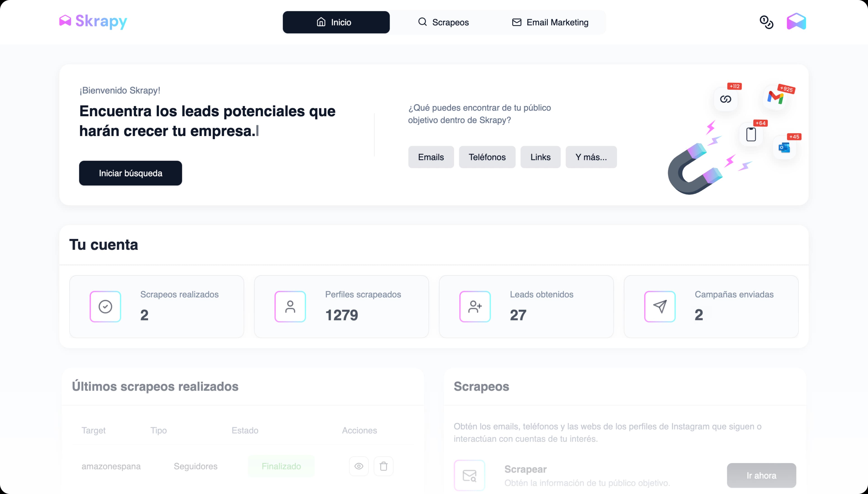Switch to Scrapeos tab
868x494 pixels.
[x=443, y=22]
